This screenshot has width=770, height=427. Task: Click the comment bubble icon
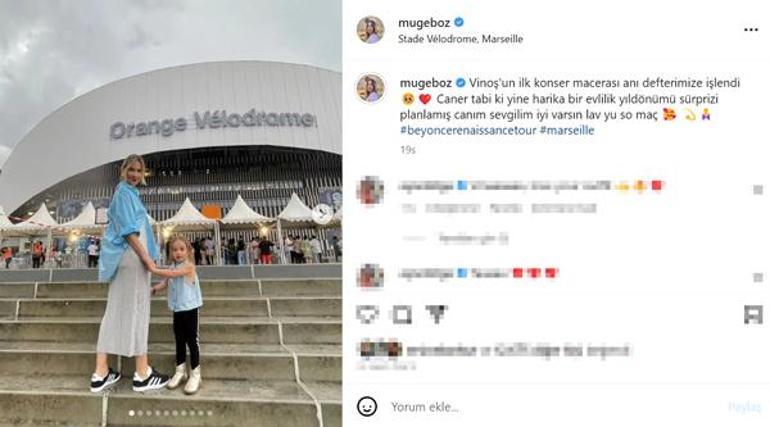[x=402, y=314]
